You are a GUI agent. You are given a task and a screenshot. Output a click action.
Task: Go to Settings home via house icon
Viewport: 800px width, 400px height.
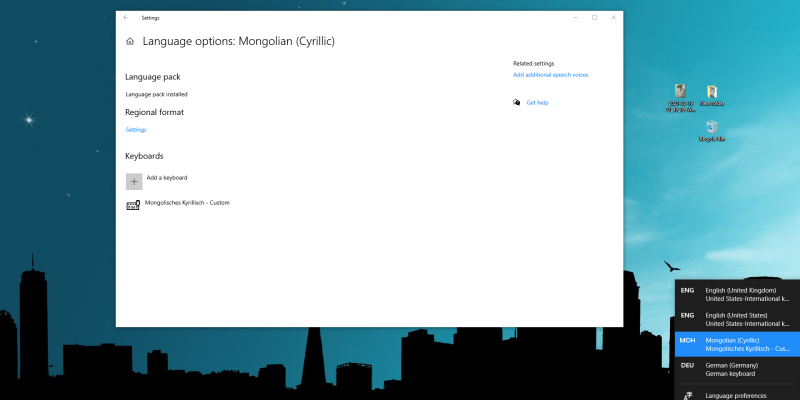pos(130,42)
